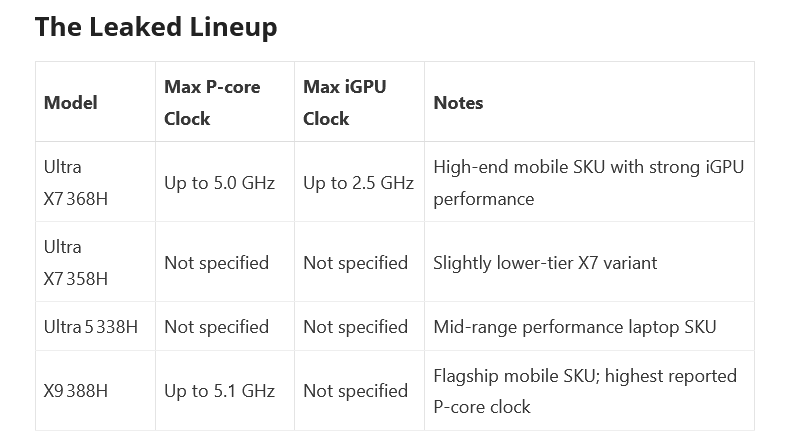This screenshot has width=797, height=446.
Task: Click the X9 388H iGPU clock cell
Action: pyautogui.click(x=355, y=391)
